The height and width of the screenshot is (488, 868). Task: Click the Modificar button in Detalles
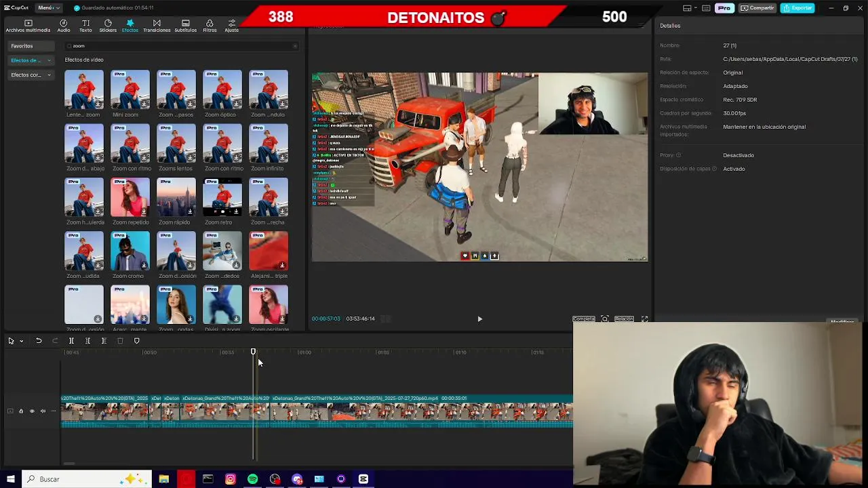point(842,322)
